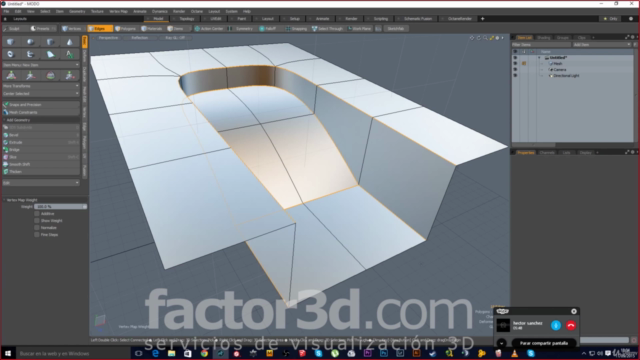Toggle the Normalize checkbox
The width and height of the screenshot is (640, 360).
pos(37,227)
